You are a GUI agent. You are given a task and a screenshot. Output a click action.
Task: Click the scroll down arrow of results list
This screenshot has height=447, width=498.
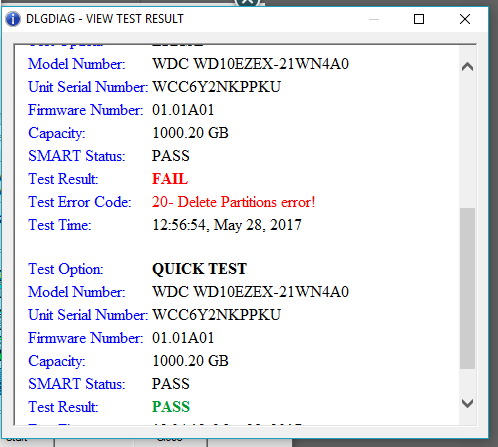click(x=467, y=404)
